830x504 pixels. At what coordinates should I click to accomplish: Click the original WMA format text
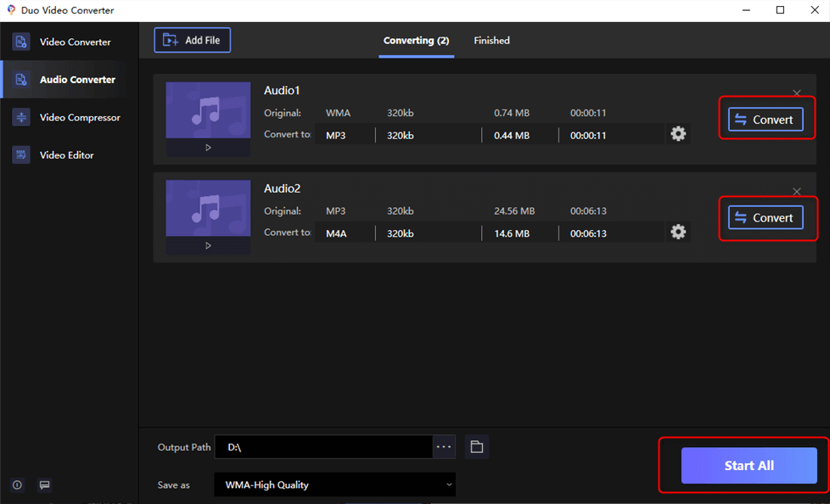(x=339, y=114)
